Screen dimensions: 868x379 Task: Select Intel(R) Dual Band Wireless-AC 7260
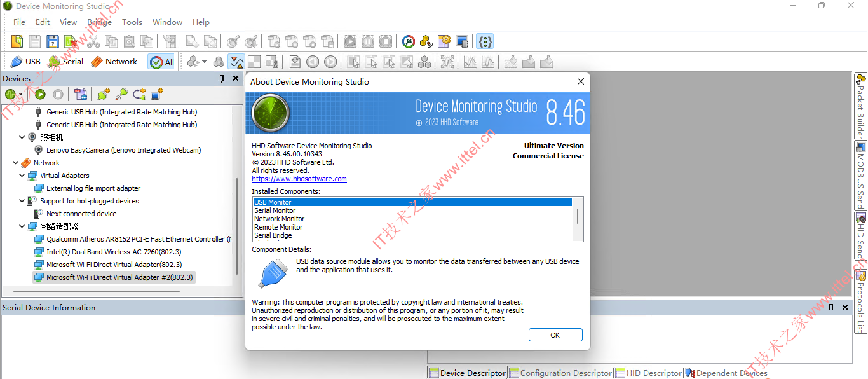114,252
